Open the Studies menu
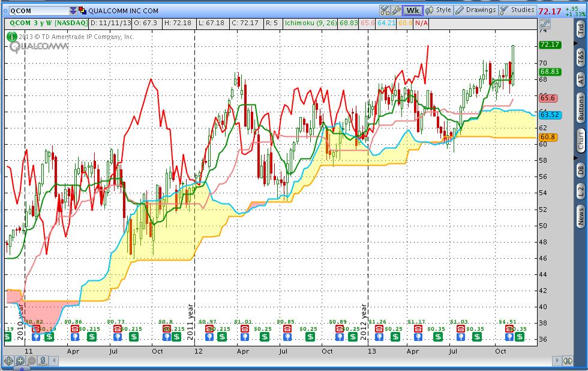This screenshot has height=371, width=588. 518,10
